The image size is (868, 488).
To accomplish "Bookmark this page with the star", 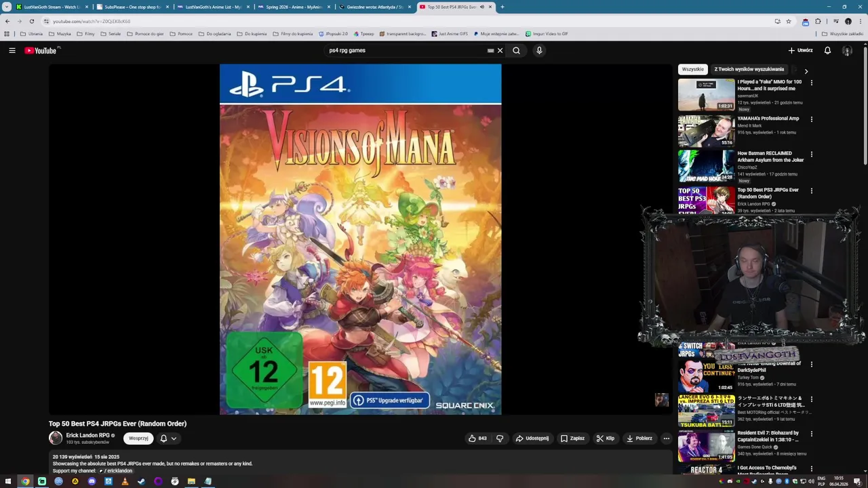I will point(788,21).
